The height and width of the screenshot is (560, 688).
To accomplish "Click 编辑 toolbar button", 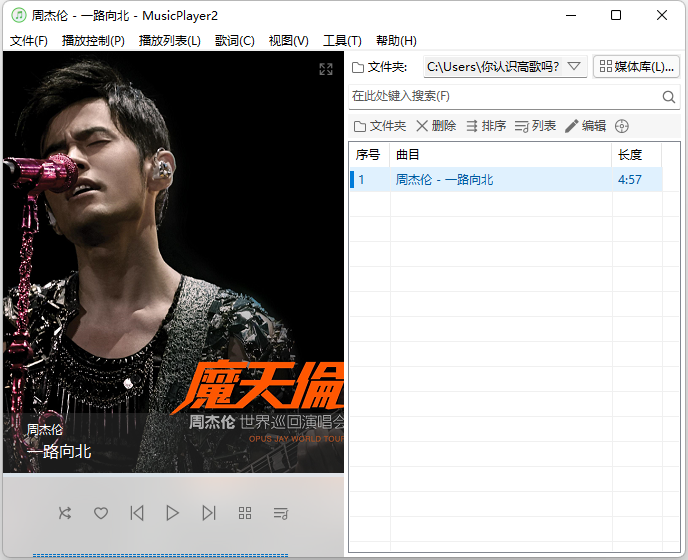I will (x=585, y=126).
